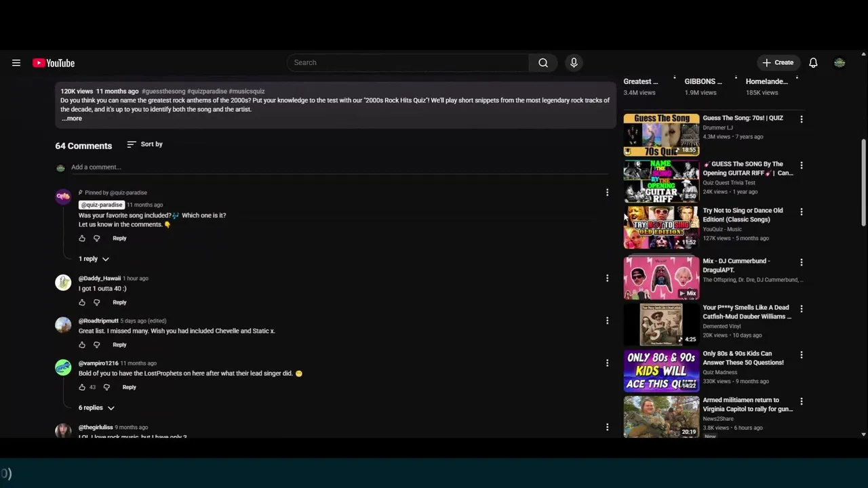Expand 6 replies under @vampiro1216

pyautogui.click(x=96, y=408)
